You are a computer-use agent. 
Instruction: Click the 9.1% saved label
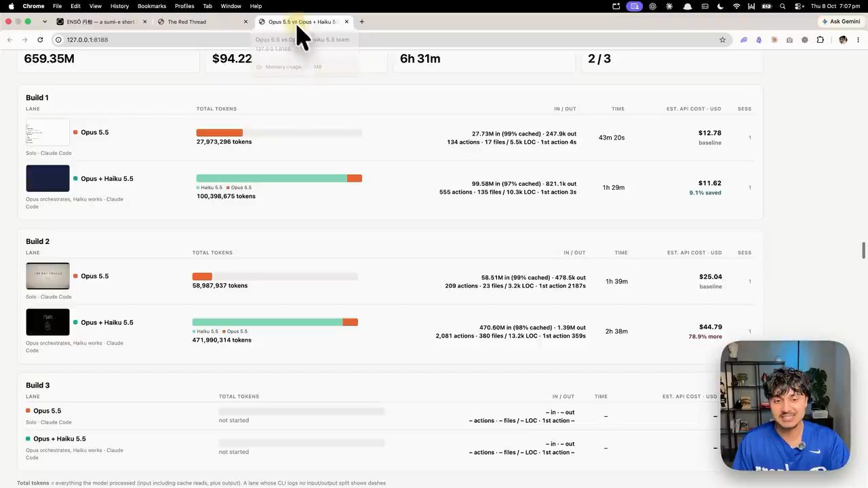coord(705,192)
